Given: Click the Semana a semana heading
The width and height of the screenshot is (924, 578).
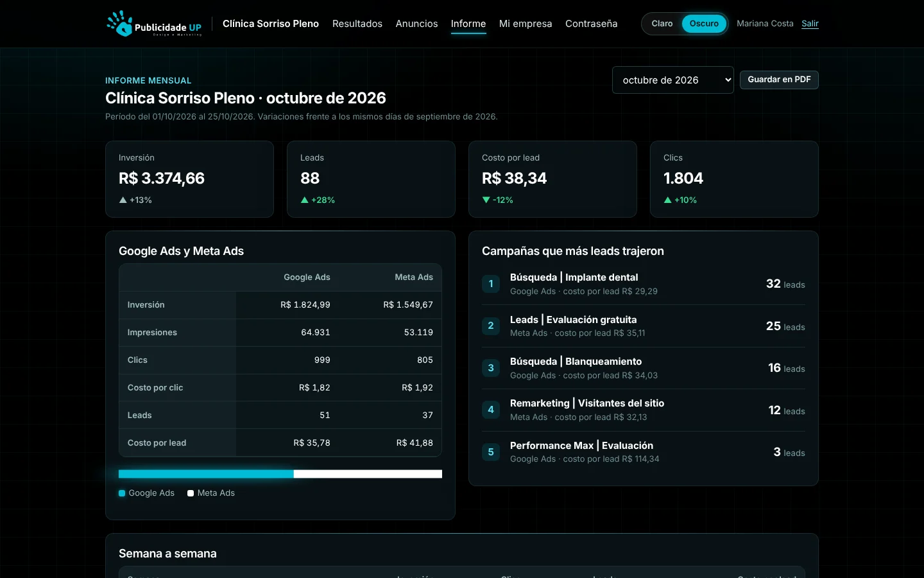Looking at the screenshot, I should pos(167,554).
